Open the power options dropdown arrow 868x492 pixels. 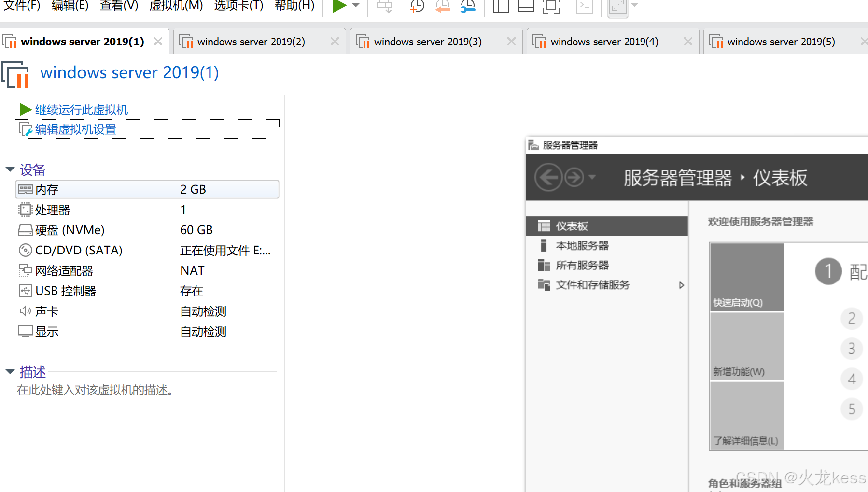pos(356,5)
